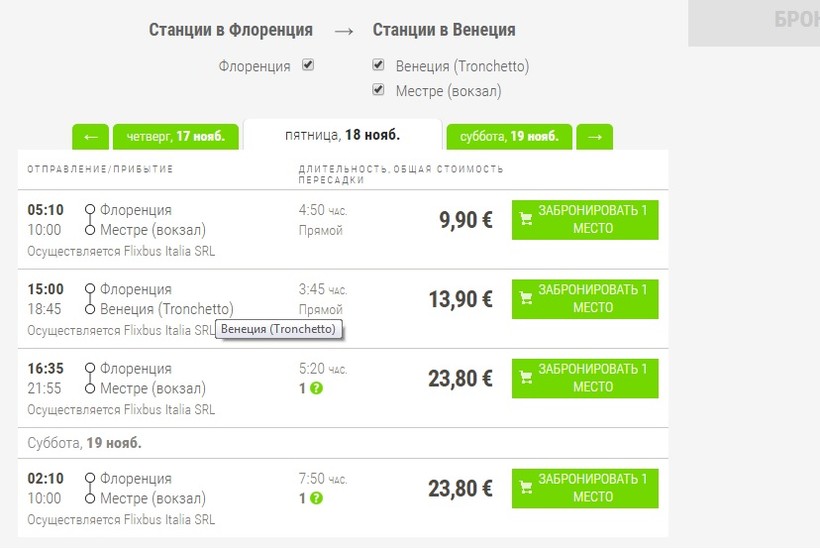This screenshot has width=820, height=549.
Task: Select the пятница, 18 нояб. tab
Action: pyautogui.click(x=342, y=135)
